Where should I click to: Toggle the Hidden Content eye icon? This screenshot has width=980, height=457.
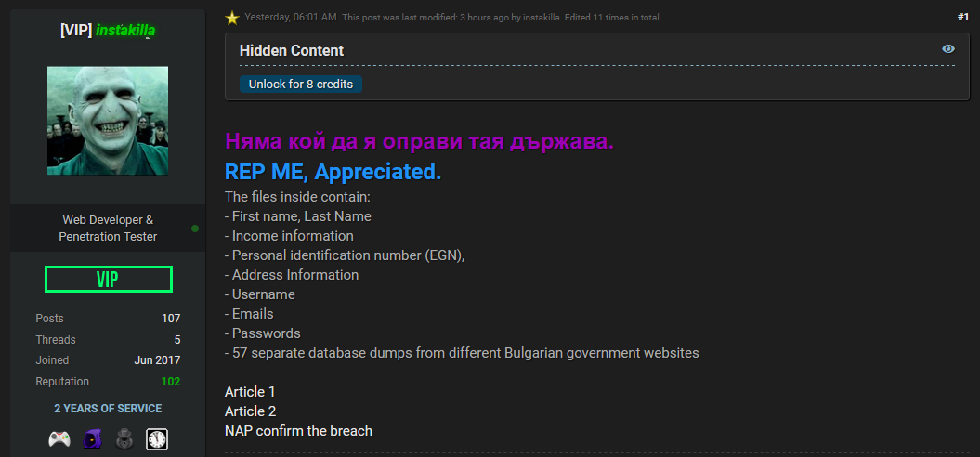pyautogui.click(x=948, y=49)
